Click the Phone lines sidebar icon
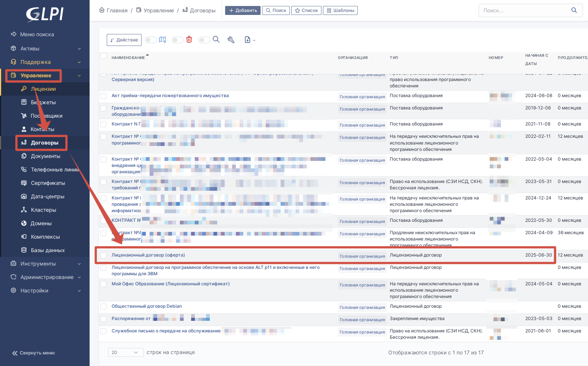The height and width of the screenshot is (366, 588). pos(24,170)
